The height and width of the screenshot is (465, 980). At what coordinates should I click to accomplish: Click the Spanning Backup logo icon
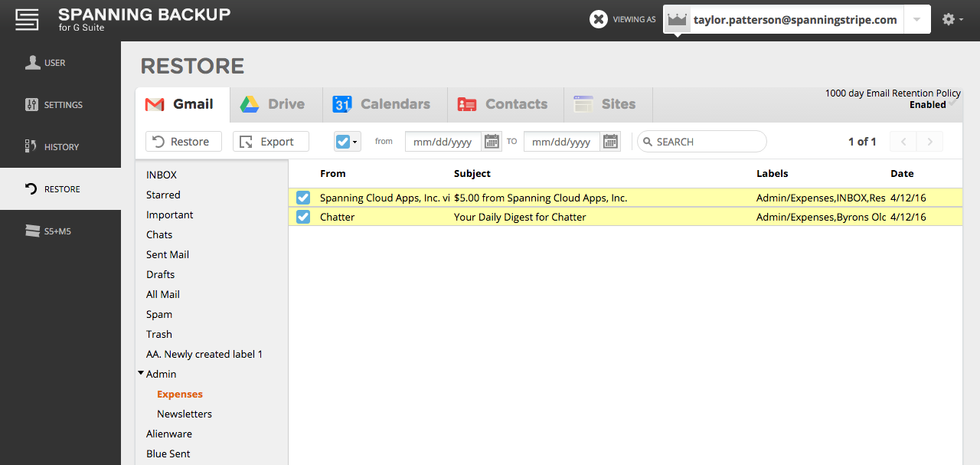pyautogui.click(x=27, y=20)
